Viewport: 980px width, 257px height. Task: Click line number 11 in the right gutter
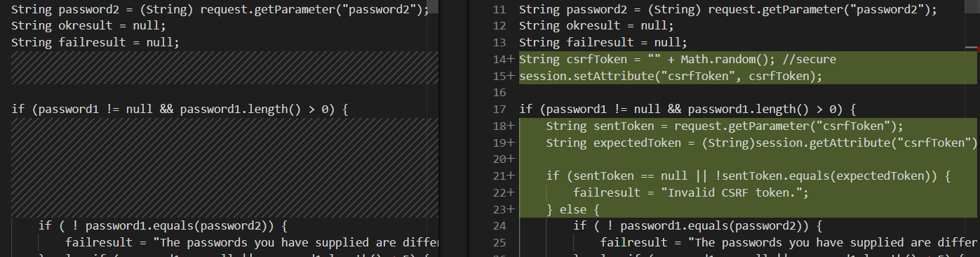click(x=499, y=9)
